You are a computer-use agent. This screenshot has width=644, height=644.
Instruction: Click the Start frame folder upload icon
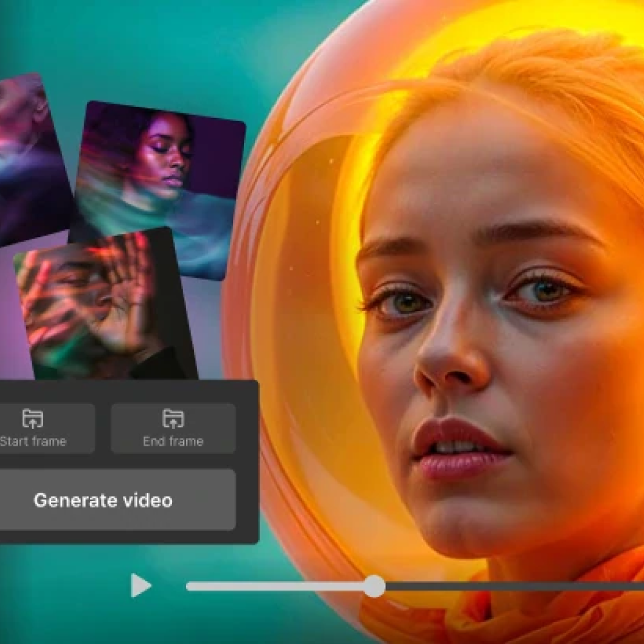(33, 419)
